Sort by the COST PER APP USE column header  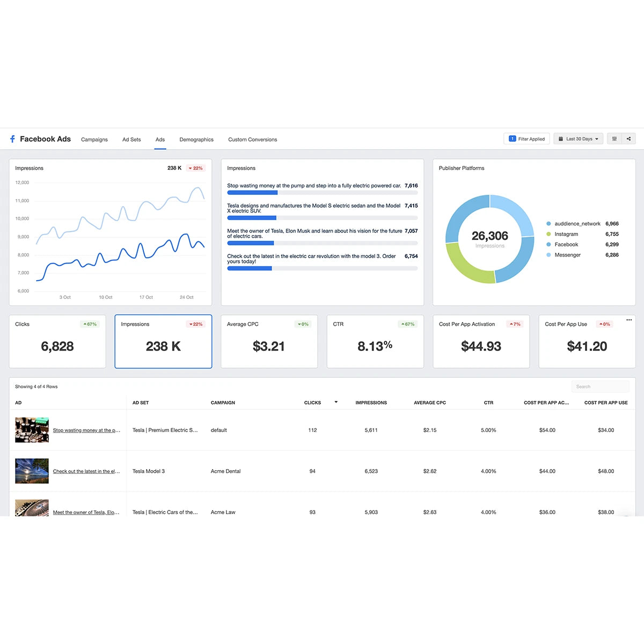tap(606, 402)
